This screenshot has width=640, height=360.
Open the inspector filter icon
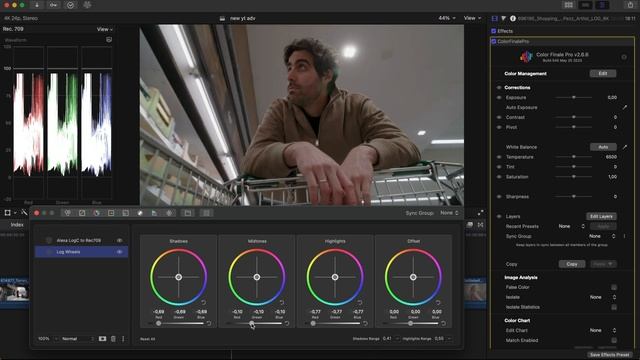click(x=504, y=18)
